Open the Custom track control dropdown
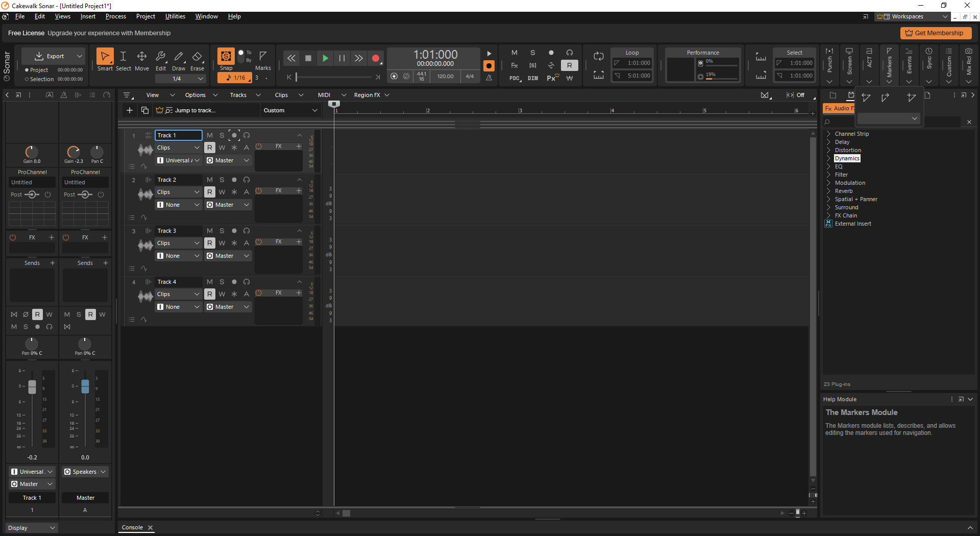 click(x=290, y=110)
